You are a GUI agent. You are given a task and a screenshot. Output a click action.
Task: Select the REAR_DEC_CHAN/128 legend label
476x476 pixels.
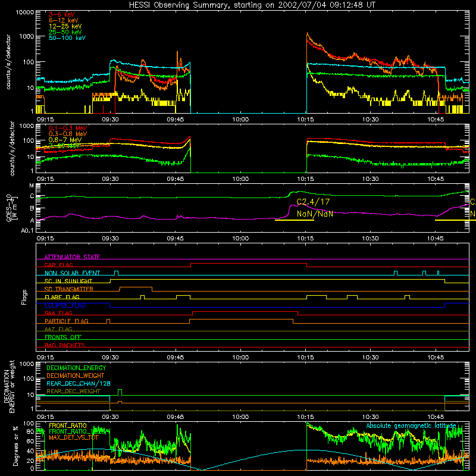[x=79, y=384]
